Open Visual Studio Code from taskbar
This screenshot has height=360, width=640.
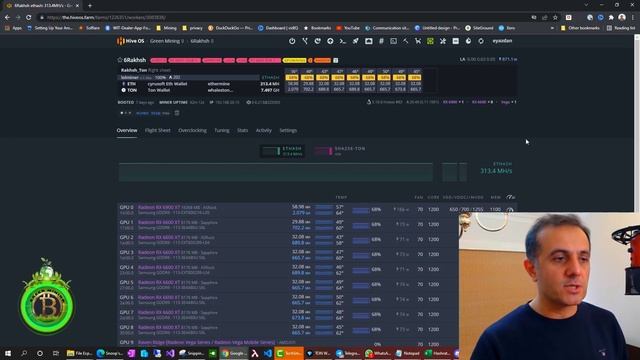coord(268,353)
